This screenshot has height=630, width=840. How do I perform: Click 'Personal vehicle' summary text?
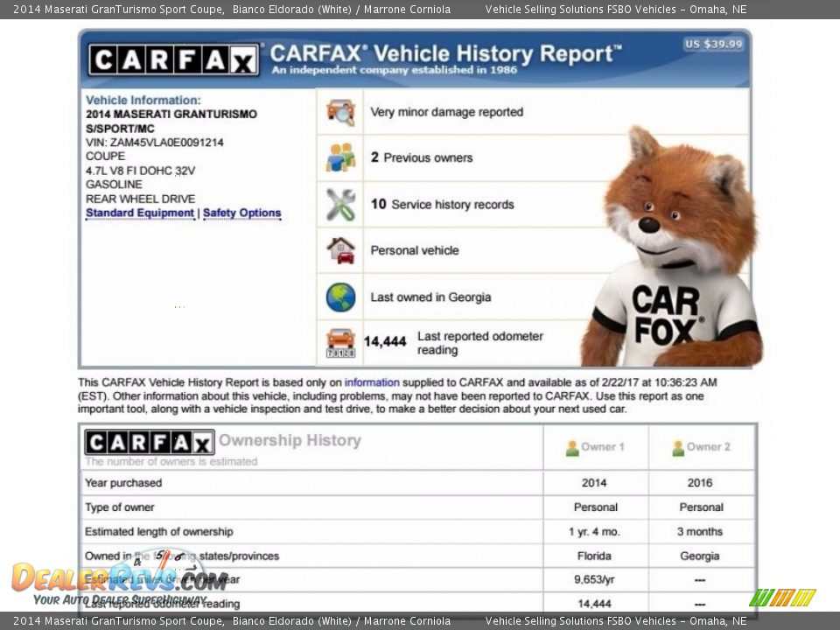pos(415,250)
